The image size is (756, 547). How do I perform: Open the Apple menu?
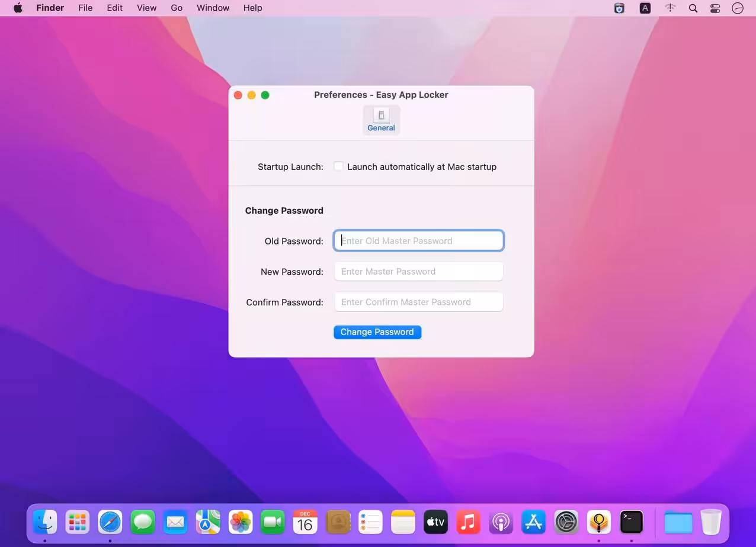(x=18, y=8)
